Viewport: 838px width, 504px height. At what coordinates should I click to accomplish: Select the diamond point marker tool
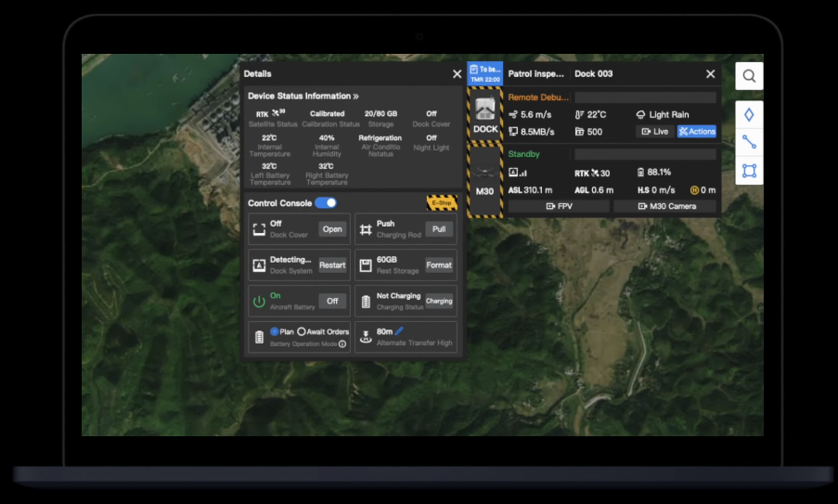tap(749, 115)
